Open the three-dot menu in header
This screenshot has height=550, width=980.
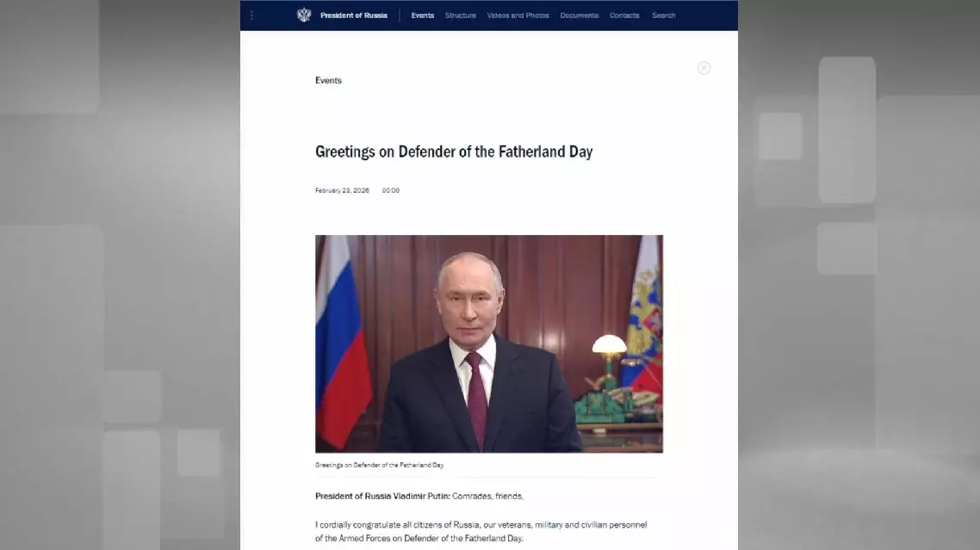coord(251,15)
